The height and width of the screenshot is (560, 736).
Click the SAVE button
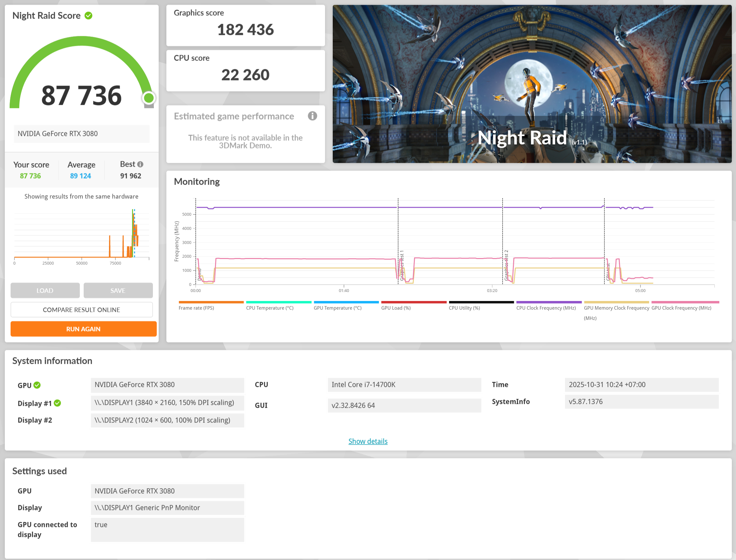click(118, 290)
